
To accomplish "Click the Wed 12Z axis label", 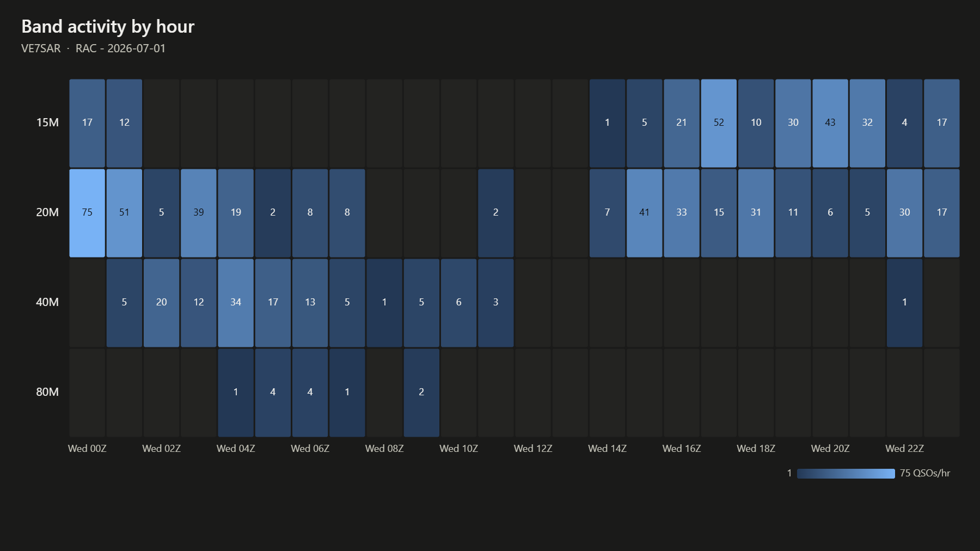I will coord(533,449).
